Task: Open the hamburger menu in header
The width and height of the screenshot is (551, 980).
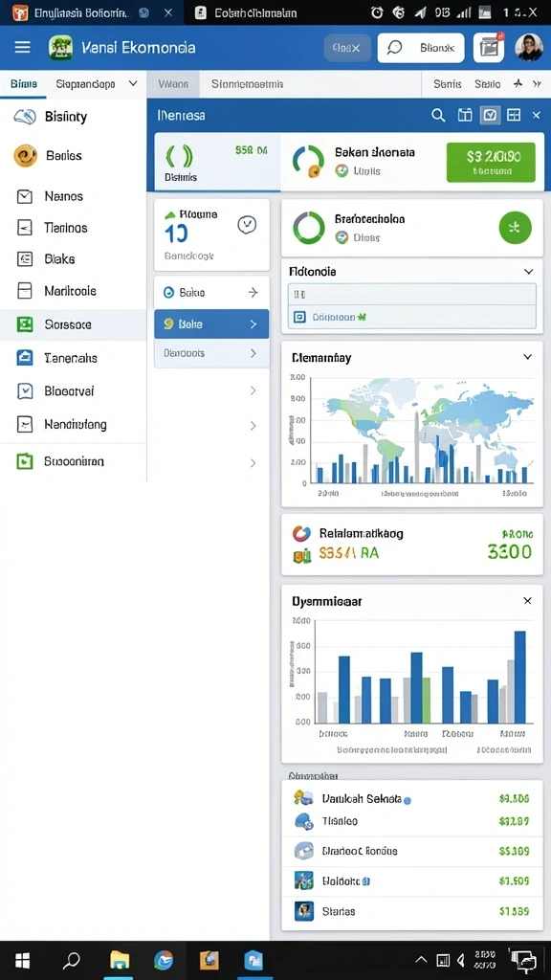Action: [23, 48]
